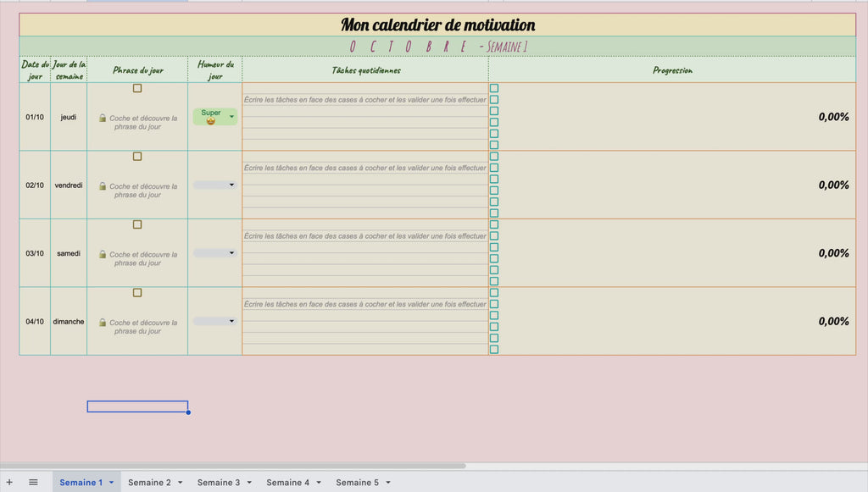Open the all sheets list icon
The width and height of the screenshot is (868, 492).
point(33,482)
